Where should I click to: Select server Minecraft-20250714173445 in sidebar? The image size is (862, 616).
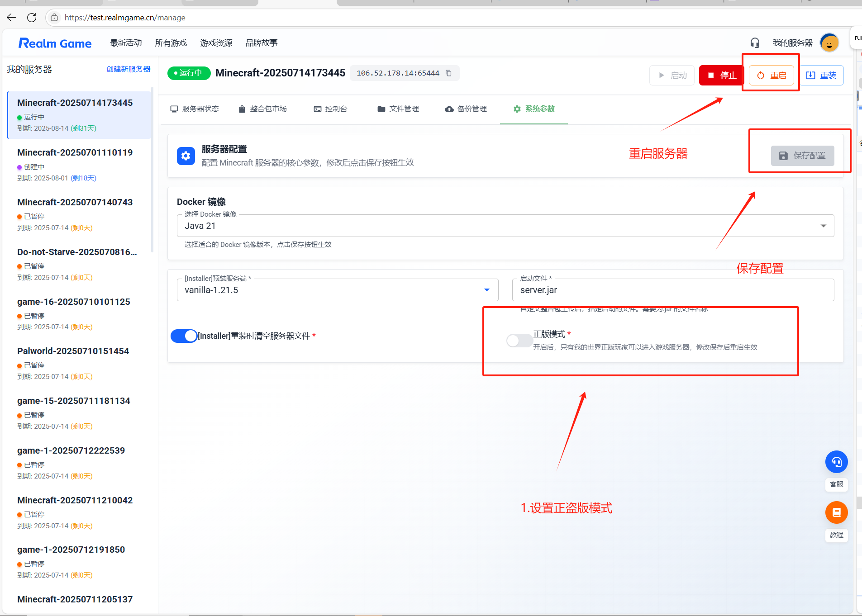(80, 115)
